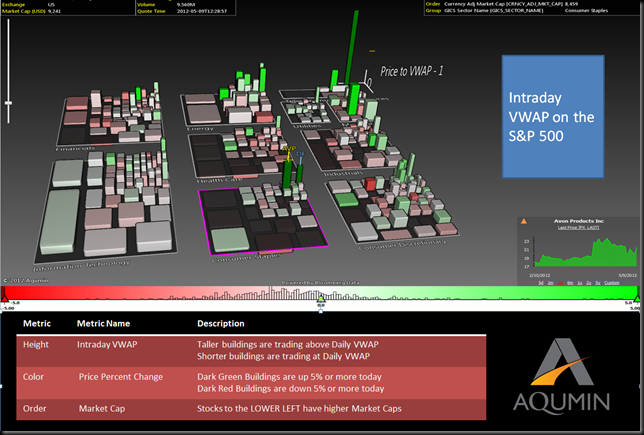Click the Price to VWAP - 1 axis label
The image size is (644, 435).
tap(412, 71)
